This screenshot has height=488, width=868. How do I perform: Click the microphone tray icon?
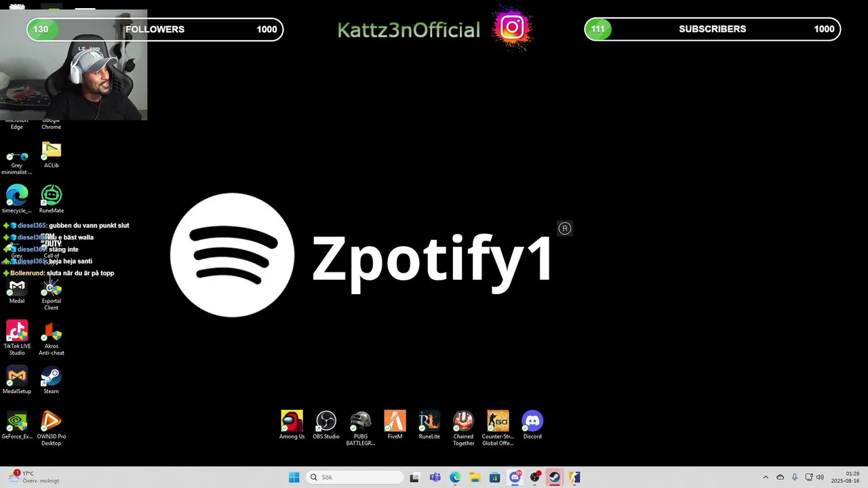tap(794, 477)
